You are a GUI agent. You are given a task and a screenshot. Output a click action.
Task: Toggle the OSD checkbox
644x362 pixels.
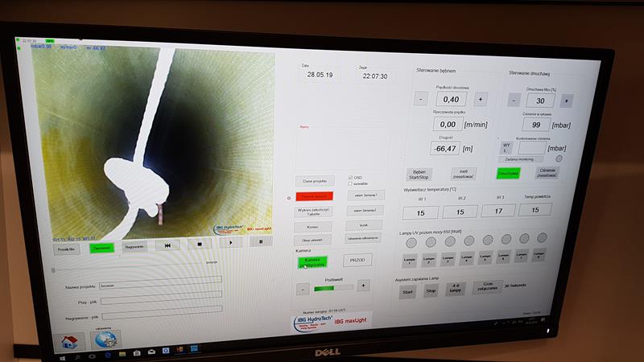[x=351, y=177]
